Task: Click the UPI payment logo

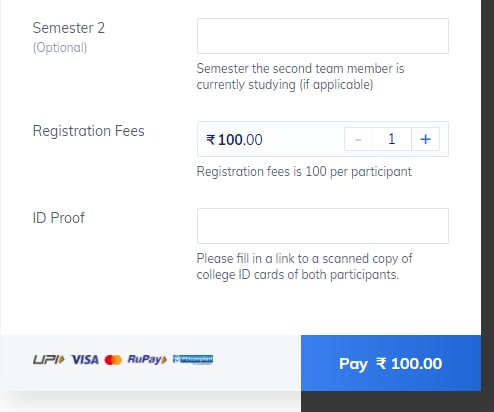Action: (49, 360)
